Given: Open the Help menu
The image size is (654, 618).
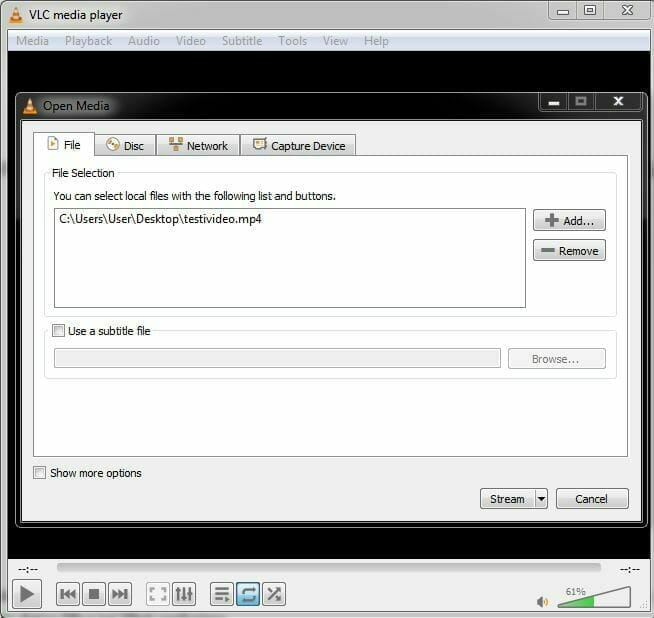Looking at the screenshot, I should (376, 41).
